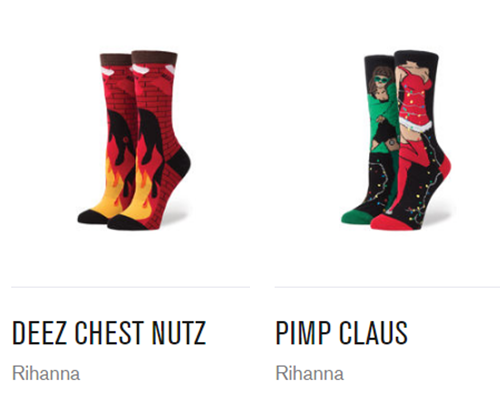This screenshot has height=400, width=500.
Task: Select Rihanna label under Pimp Claus
Action: tap(310, 373)
